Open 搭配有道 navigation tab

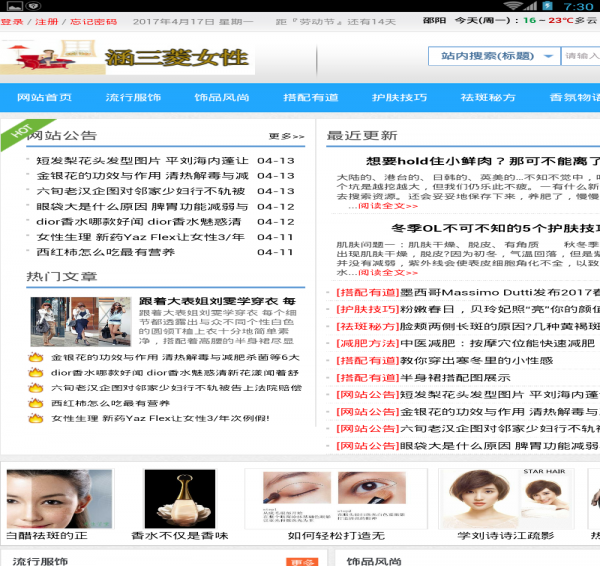311,98
